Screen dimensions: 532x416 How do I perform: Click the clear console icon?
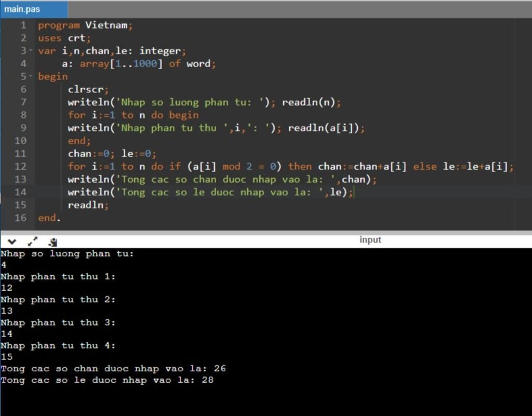(x=53, y=241)
